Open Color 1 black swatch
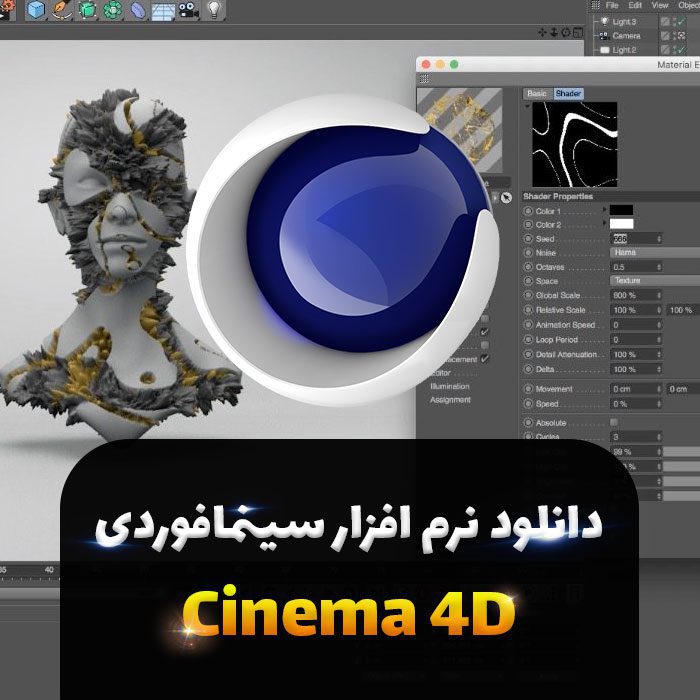This screenshot has height=700, width=700. 621,210
